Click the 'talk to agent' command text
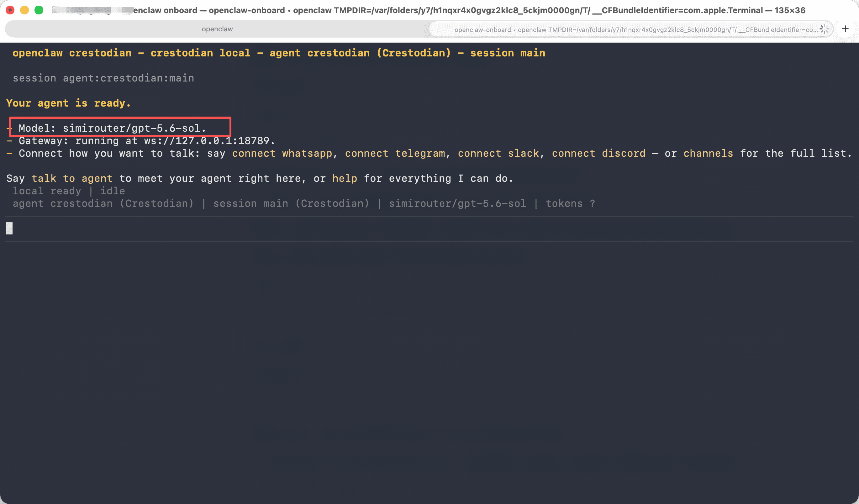This screenshot has height=504, width=859. 72,178
